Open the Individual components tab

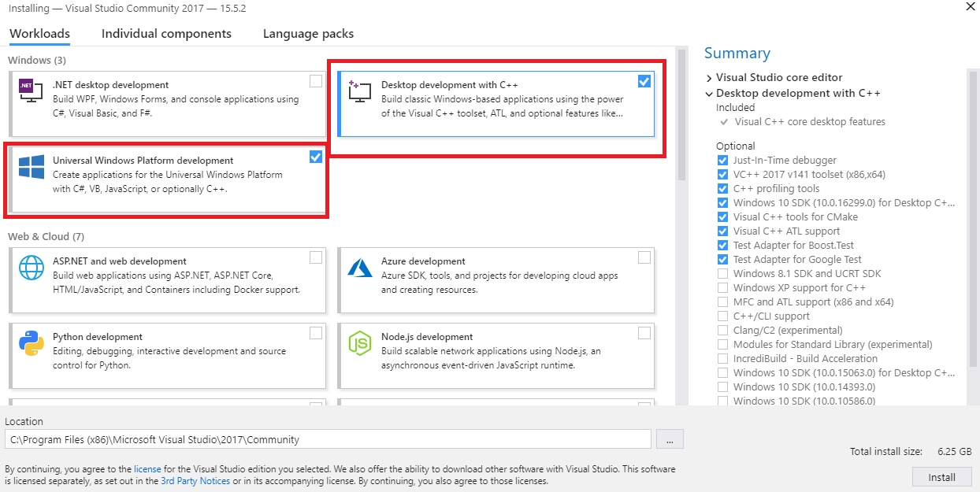(x=166, y=34)
